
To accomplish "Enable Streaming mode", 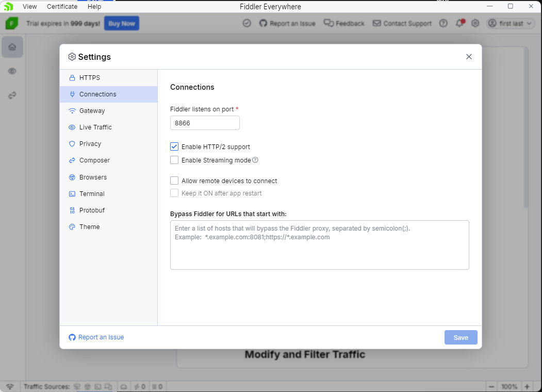I will [174, 160].
